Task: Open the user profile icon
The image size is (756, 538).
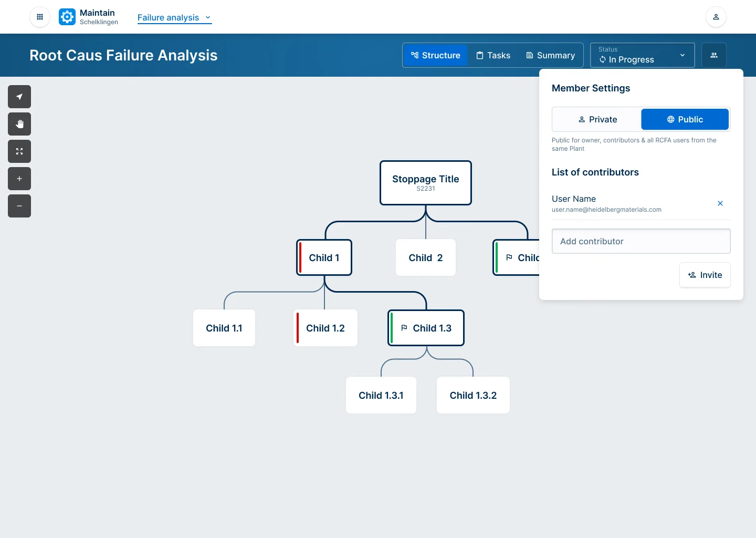Action: 716,17
